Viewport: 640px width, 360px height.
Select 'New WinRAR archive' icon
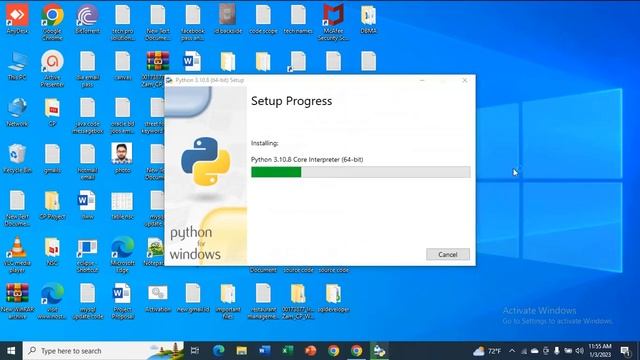pos(17,301)
